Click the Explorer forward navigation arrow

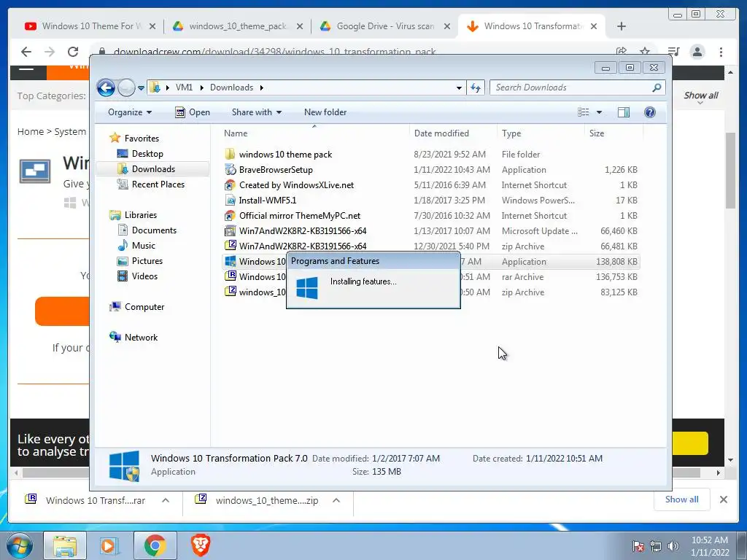click(x=126, y=87)
